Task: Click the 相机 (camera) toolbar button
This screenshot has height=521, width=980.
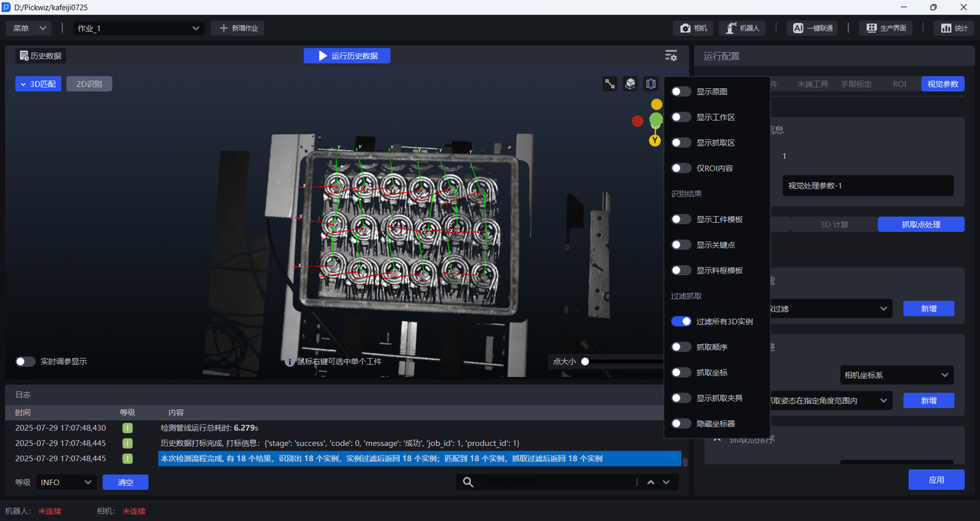Action: (693, 28)
